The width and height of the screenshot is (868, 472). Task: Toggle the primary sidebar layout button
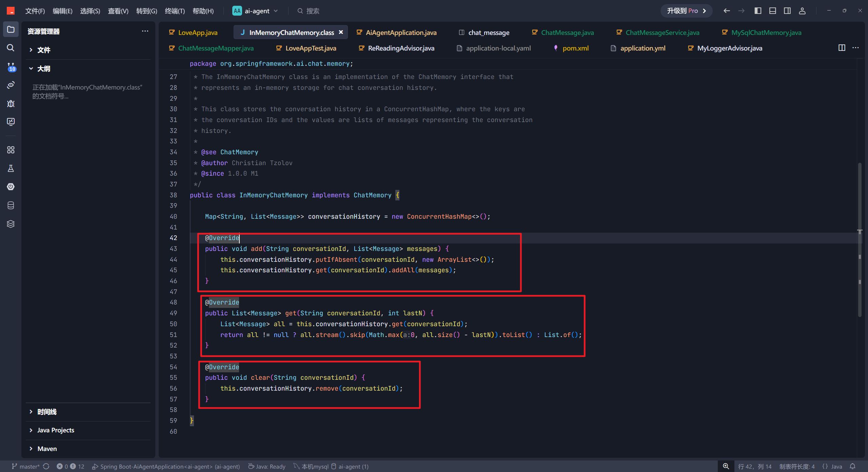click(x=758, y=11)
